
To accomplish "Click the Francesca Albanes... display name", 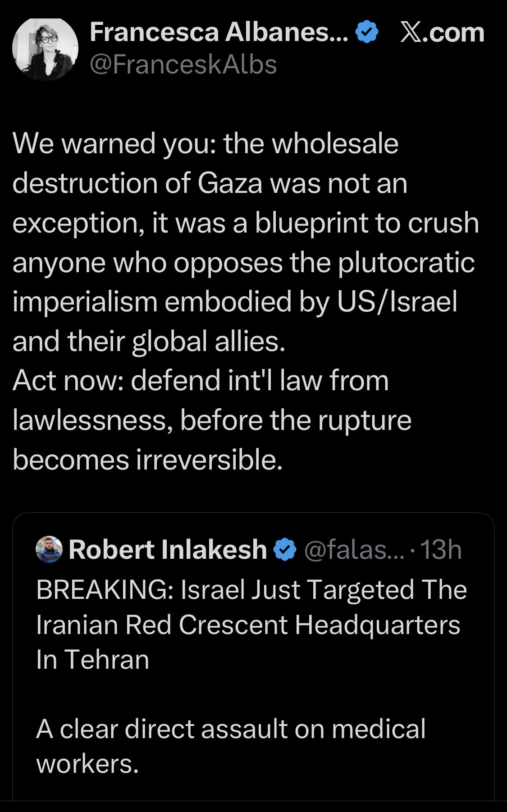I will pyautogui.click(x=219, y=32).
